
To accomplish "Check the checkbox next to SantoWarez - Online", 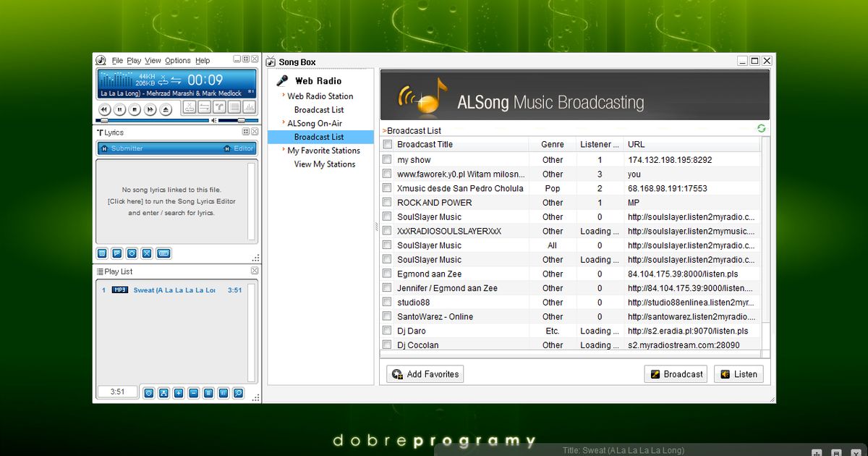I will 387,316.
